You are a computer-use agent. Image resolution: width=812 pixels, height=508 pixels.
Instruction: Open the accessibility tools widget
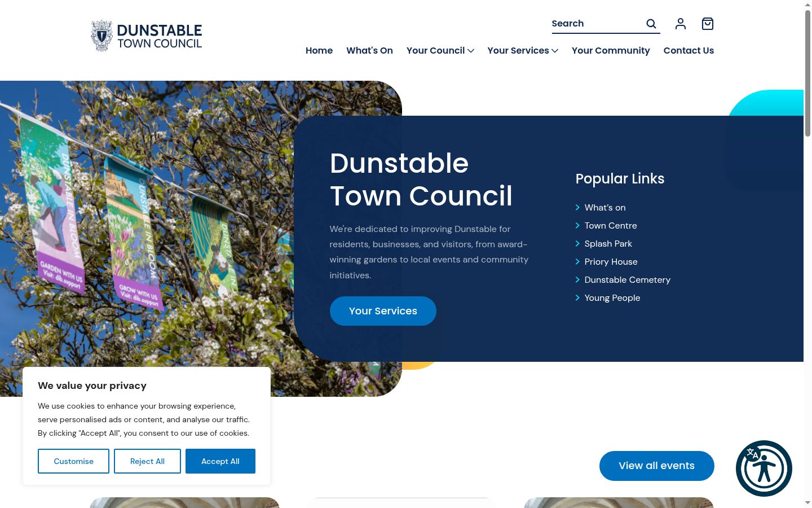[764, 468]
